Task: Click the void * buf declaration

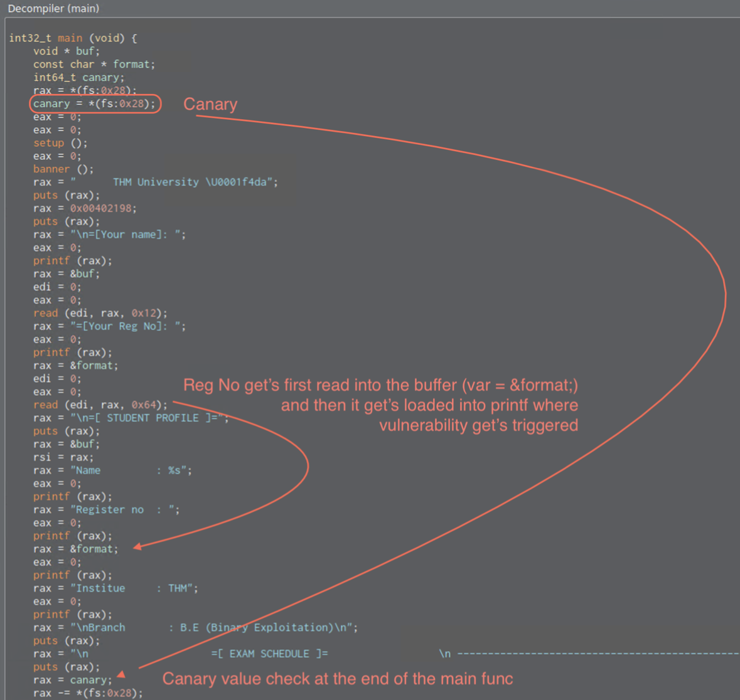Action: (66, 51)
